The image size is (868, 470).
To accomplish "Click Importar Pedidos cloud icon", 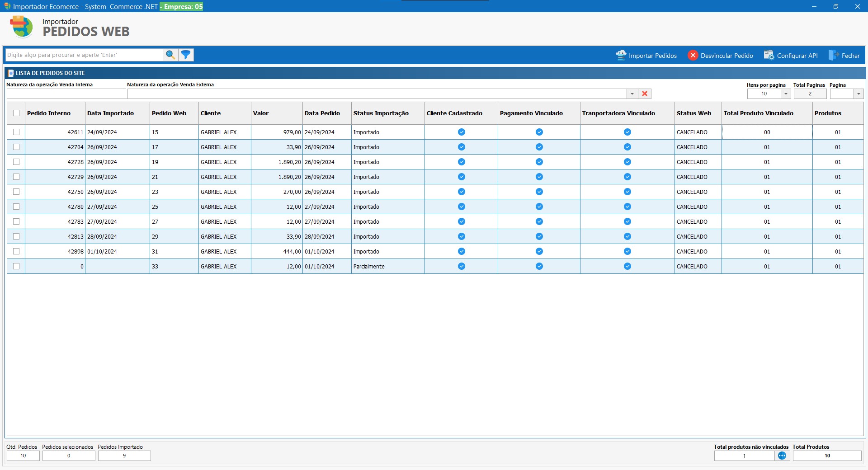I will click(621, 55).
